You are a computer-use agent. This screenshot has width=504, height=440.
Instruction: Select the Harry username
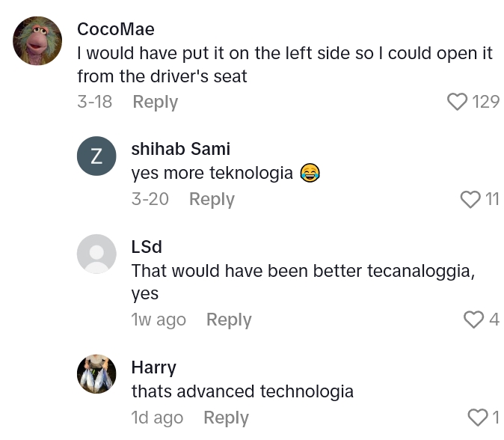(154, 367)
